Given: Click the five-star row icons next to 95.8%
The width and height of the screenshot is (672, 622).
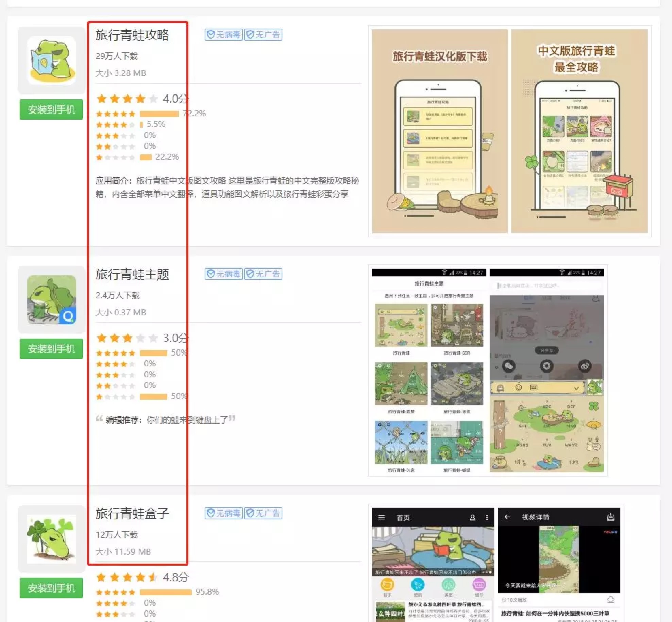Looking at the screenshot, I should pyautogui.click(x=116, y=592).
